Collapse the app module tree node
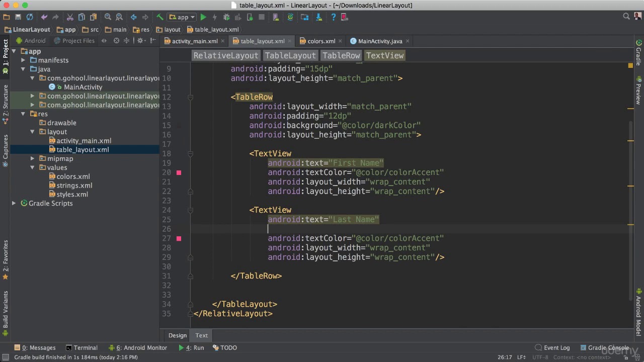 coord(14,51)
